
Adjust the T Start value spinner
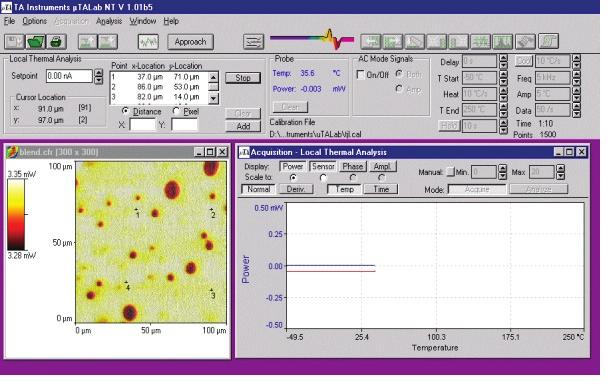point(503,78)
